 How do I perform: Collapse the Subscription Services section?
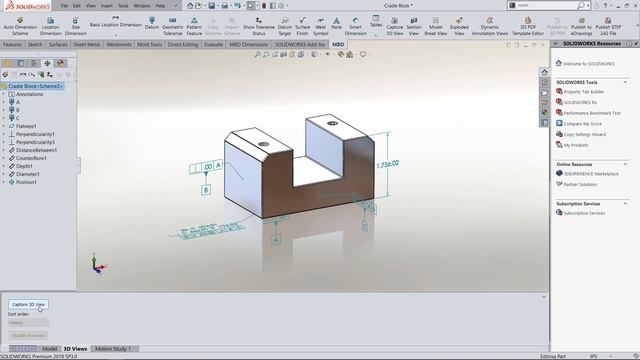625,203
